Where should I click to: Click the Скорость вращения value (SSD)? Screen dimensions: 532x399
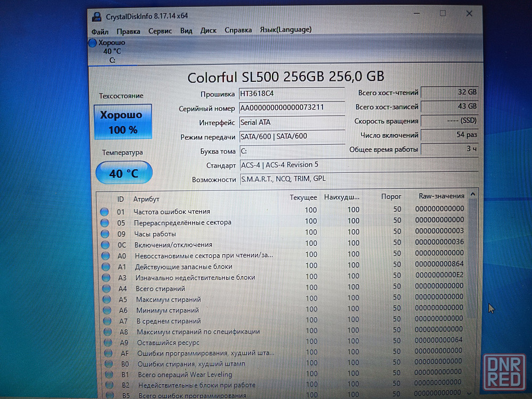coord(450,120)
